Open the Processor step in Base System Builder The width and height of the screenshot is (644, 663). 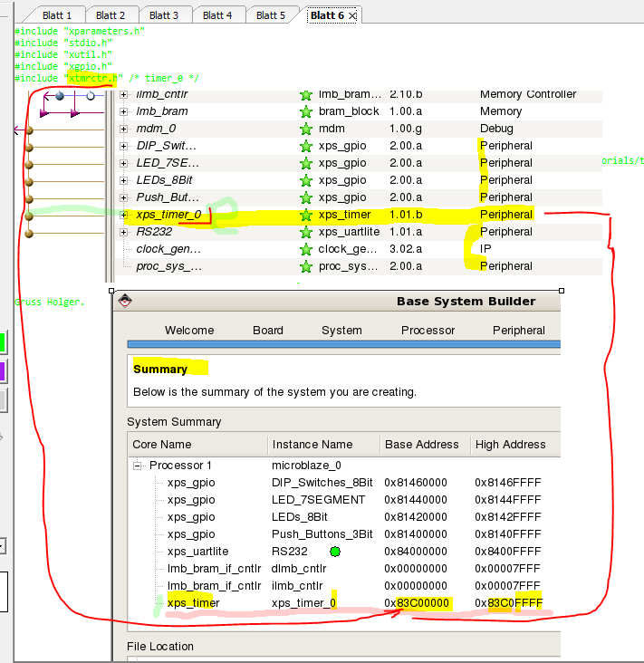428,331
